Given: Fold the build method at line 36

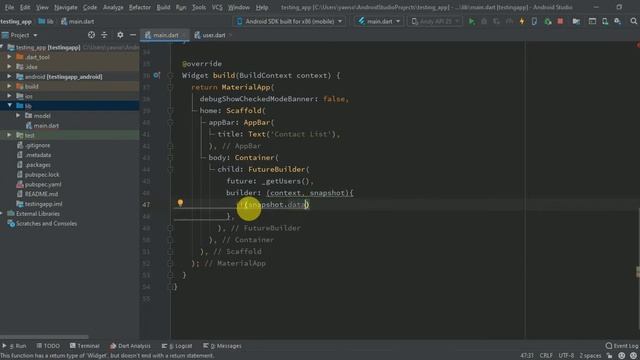Looking at the screenshot, I should tap(171, 76).
